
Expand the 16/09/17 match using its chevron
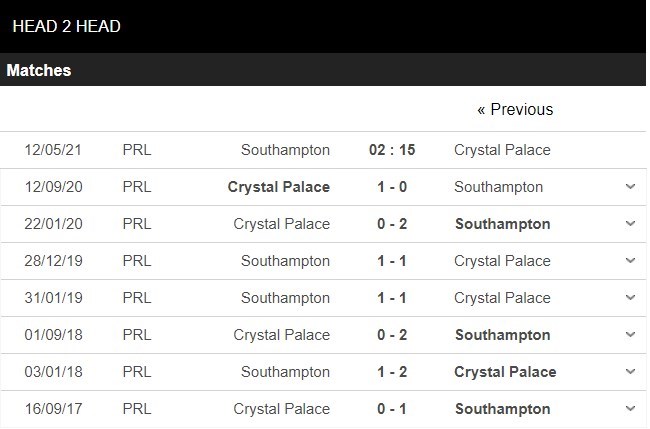tap(630, 409)
